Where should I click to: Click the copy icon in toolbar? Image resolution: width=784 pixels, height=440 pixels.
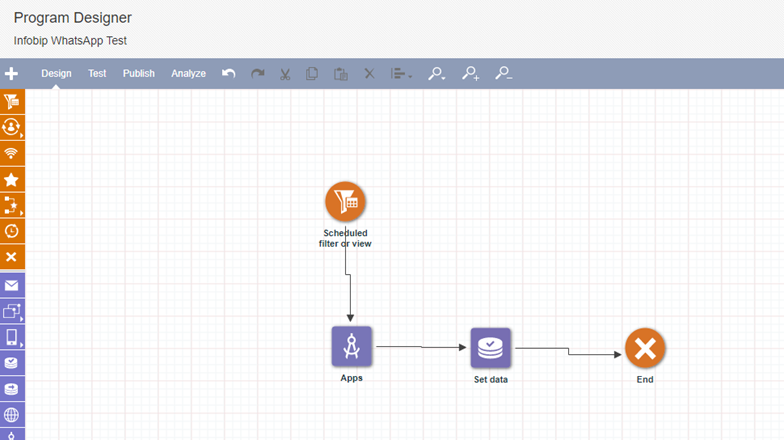point(312,74)
